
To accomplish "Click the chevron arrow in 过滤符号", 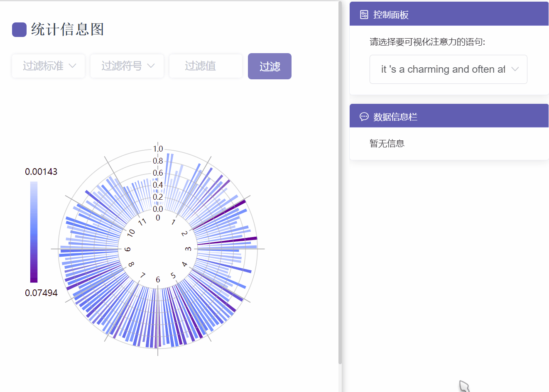I will (x=151, y=66).
